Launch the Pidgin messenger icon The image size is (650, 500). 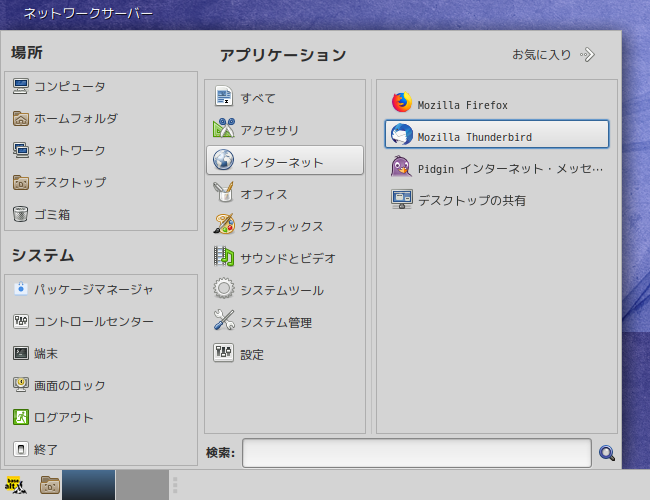pos(402,167)
